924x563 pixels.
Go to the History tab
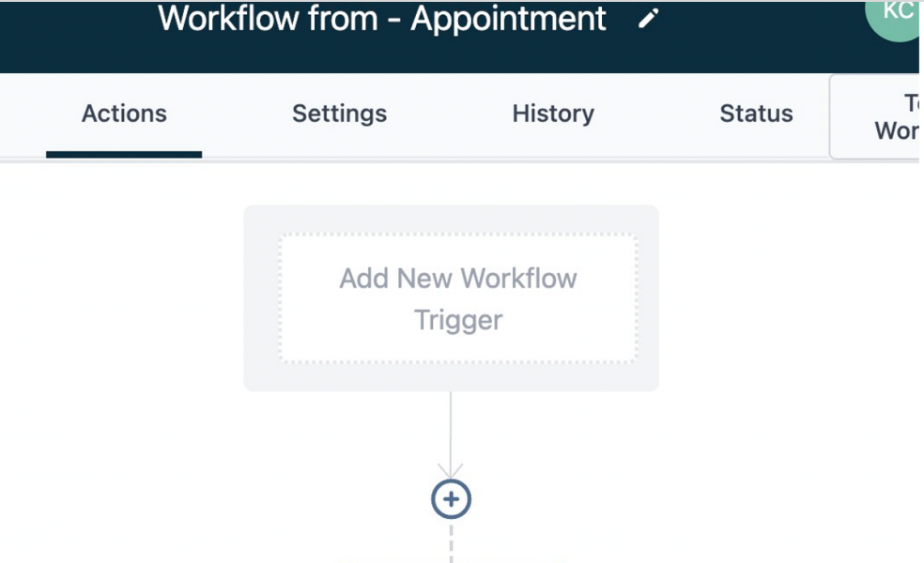click(553, 114)
